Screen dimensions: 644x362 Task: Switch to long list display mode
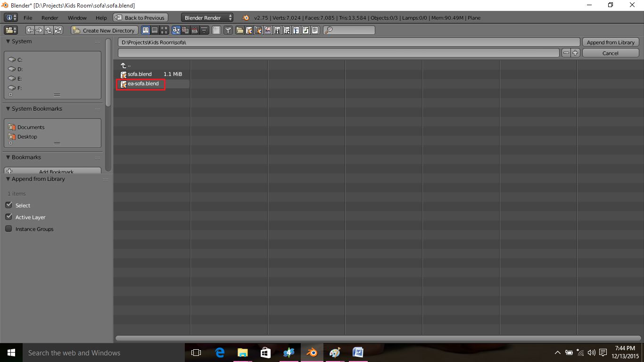(155, 30)
